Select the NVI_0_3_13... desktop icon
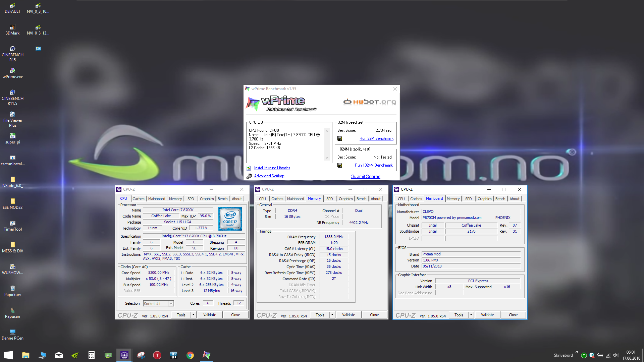The height and width of the screenshot is (362, 644). 38,30
